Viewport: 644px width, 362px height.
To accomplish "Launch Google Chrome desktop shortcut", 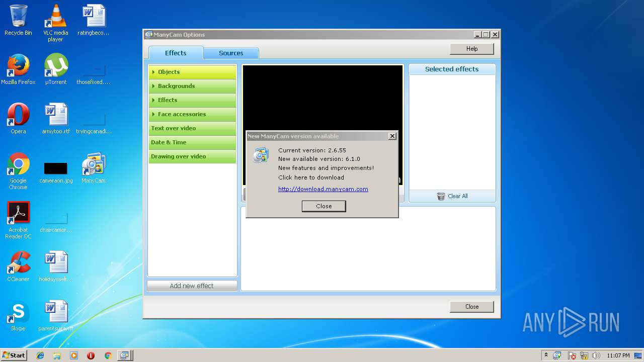I will 18,171.
